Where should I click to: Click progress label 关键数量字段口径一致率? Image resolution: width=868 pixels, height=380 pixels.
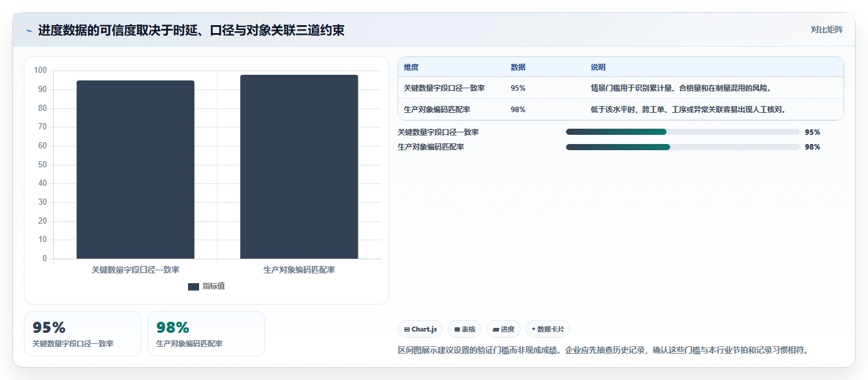[x=439, y=132]
